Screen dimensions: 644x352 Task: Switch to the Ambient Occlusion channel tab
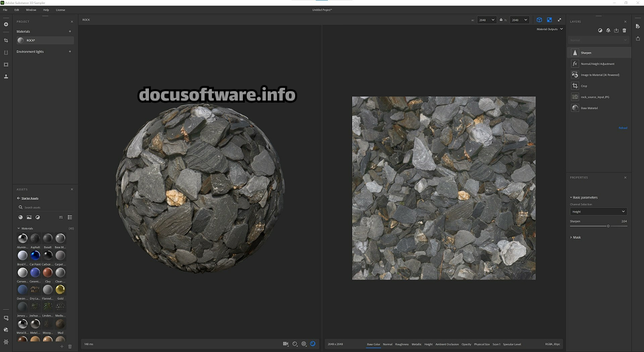pyautogui.click(x=447, y=344)
